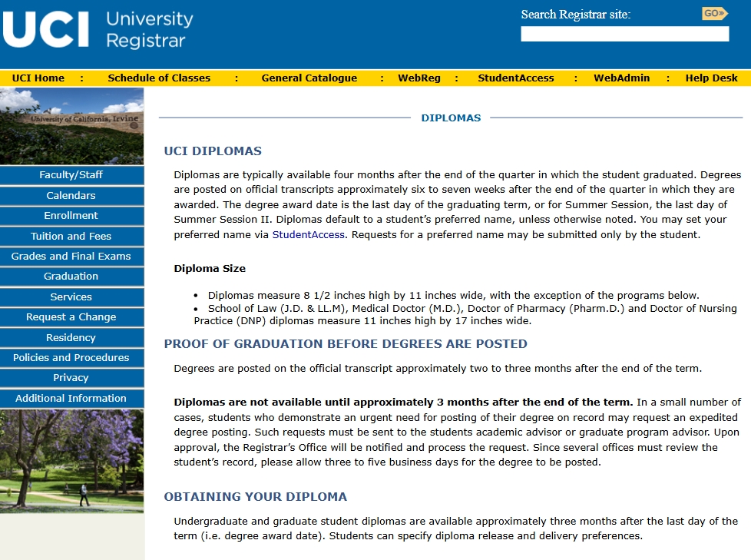Click the DIPLOMAS page title

tap(451, 118)
